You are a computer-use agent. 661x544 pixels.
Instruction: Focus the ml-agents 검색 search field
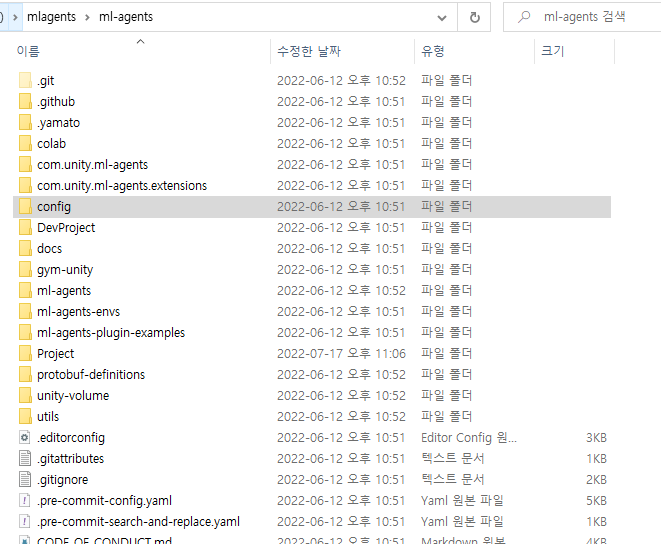click(584, 17)
